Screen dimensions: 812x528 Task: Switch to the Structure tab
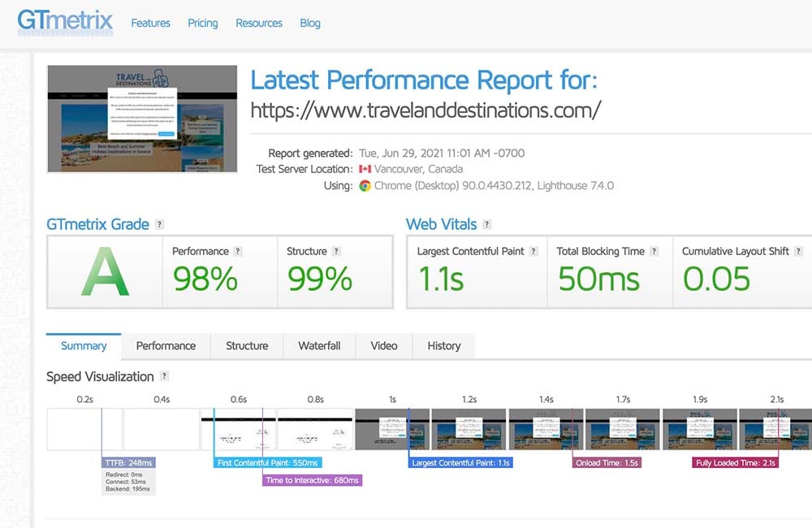(x=247, y=345)
